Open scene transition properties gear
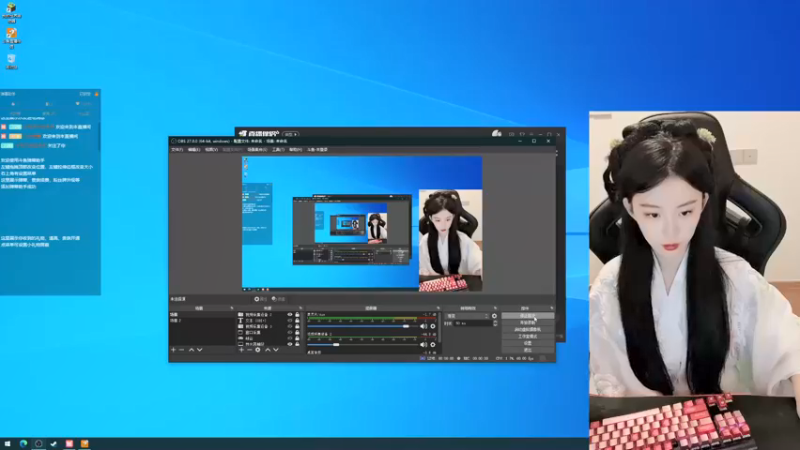This screenshot has width=800, height=450. click(494, 316)
